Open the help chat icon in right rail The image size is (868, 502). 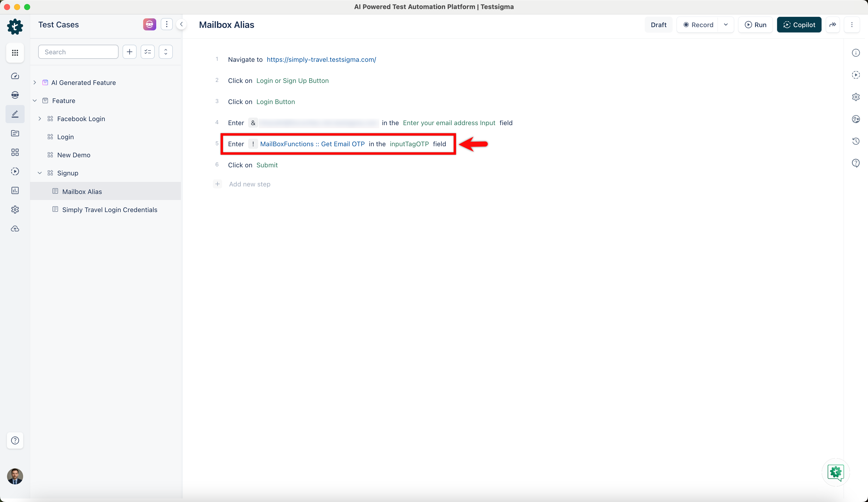pyautogui.click(x=856, y=163)
